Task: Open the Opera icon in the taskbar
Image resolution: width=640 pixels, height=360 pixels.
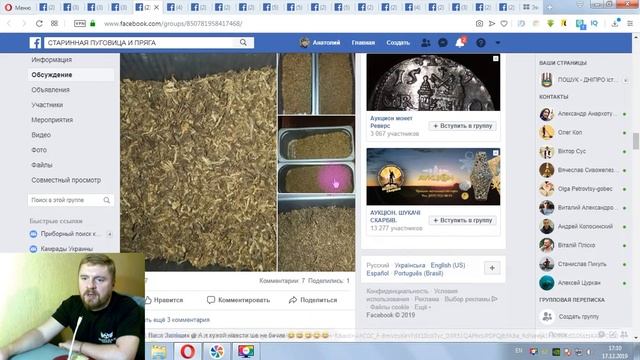Action: click(188, 351)
